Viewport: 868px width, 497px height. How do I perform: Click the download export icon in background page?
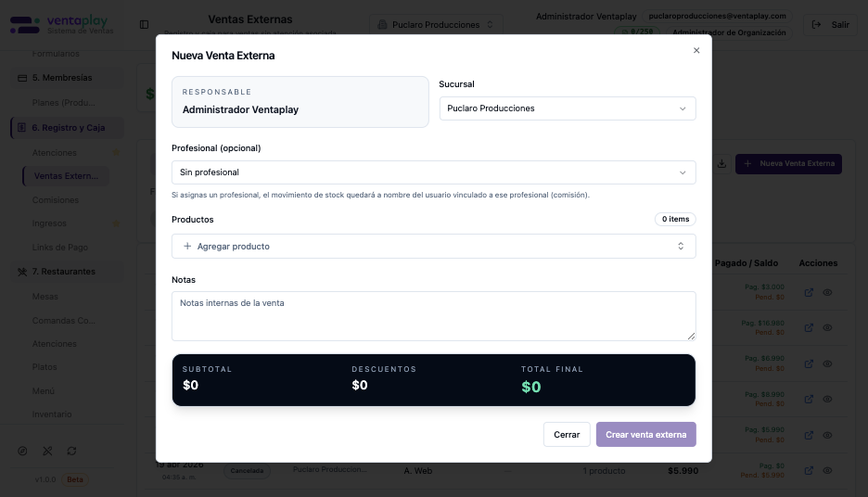click(x=721, y=164)
